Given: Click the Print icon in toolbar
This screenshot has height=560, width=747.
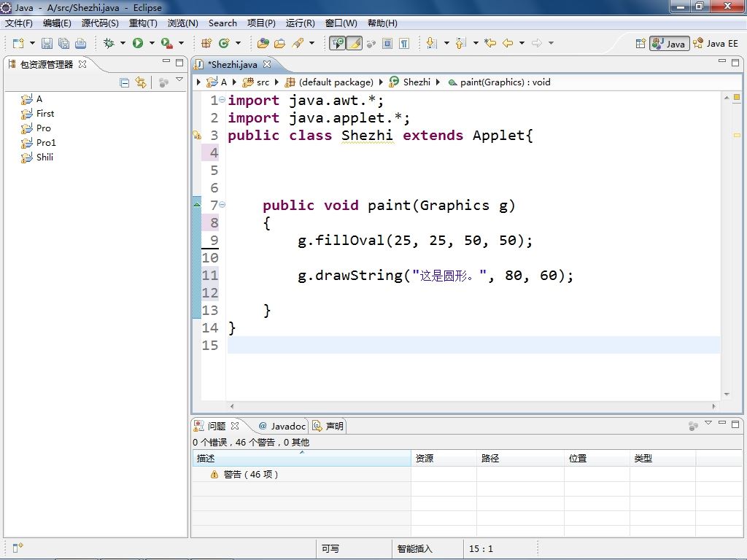Looking at the screenshot, I should coord(81,44).
